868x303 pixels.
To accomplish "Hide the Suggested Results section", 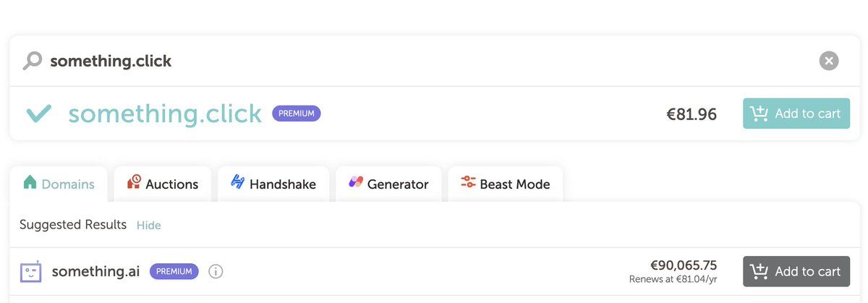I will [x=148, y=226].
